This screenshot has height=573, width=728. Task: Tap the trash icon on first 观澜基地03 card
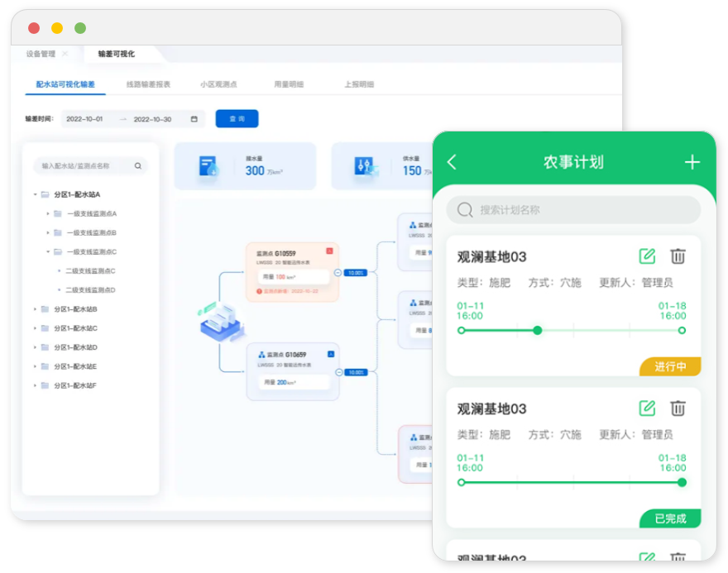tap(678, 256)
